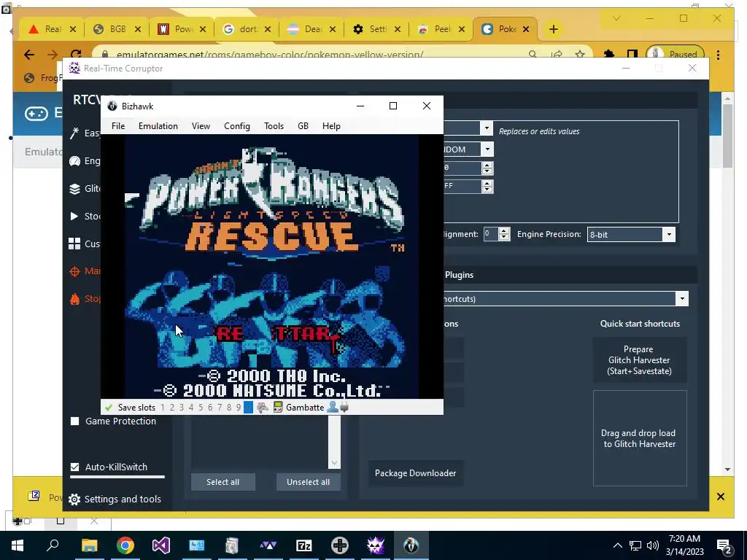Viewport: 747px width, 560px height.
Task: Click the power plug icon in Bizhawk status bar
Action: click(344, 408)
